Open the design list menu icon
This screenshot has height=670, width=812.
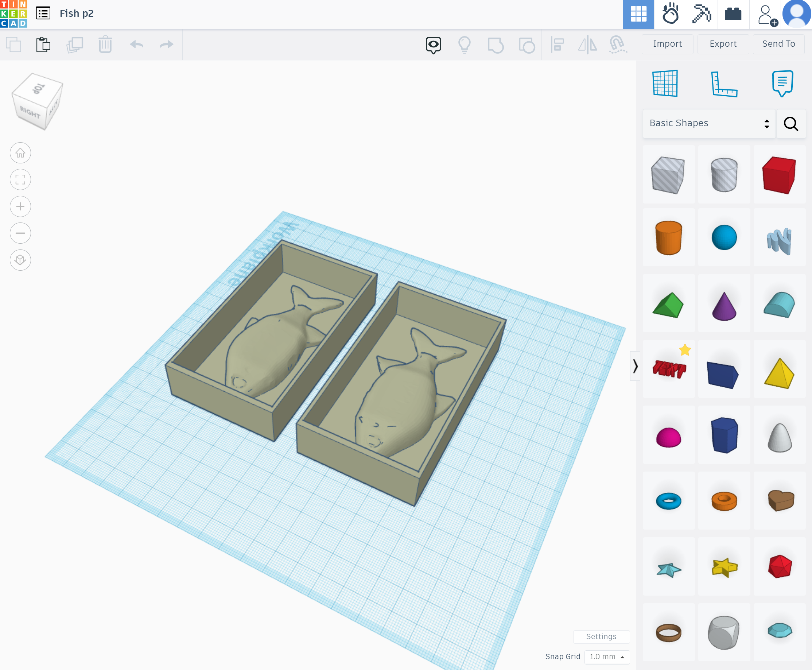[43, 13]
